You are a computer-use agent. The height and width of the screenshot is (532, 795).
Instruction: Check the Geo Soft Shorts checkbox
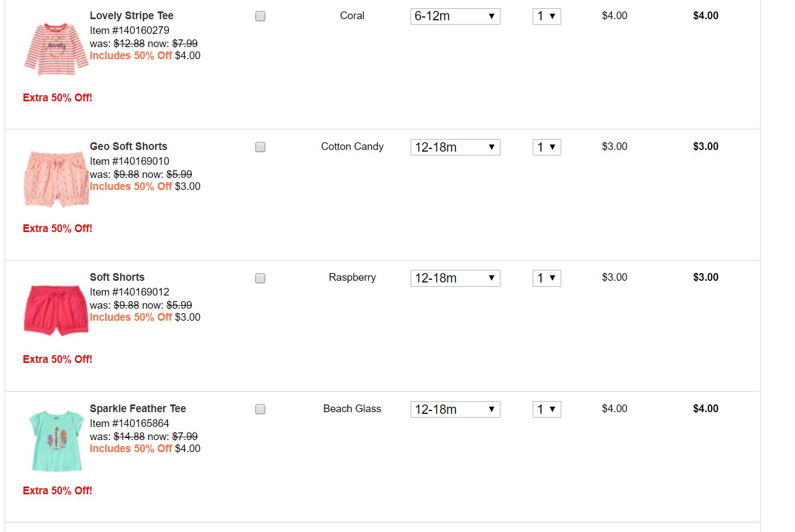[260, 147]
